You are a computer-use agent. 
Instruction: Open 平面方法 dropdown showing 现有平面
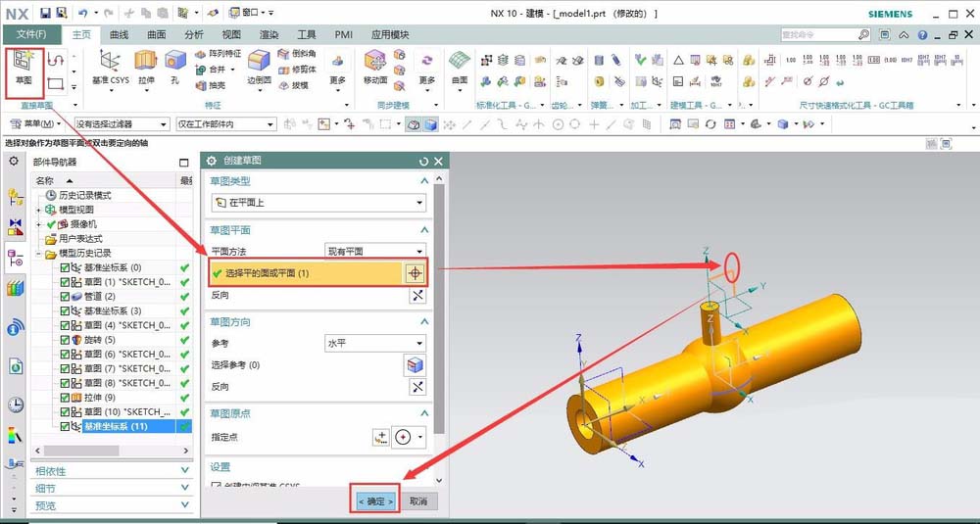click(375, 251)
